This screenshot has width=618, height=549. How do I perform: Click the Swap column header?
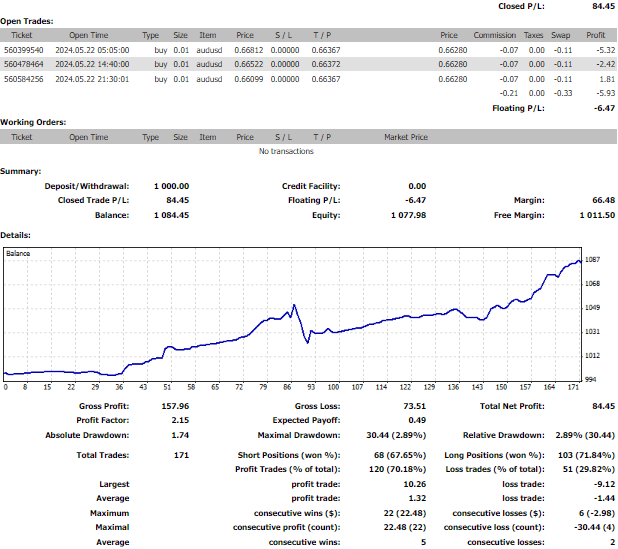560,35
